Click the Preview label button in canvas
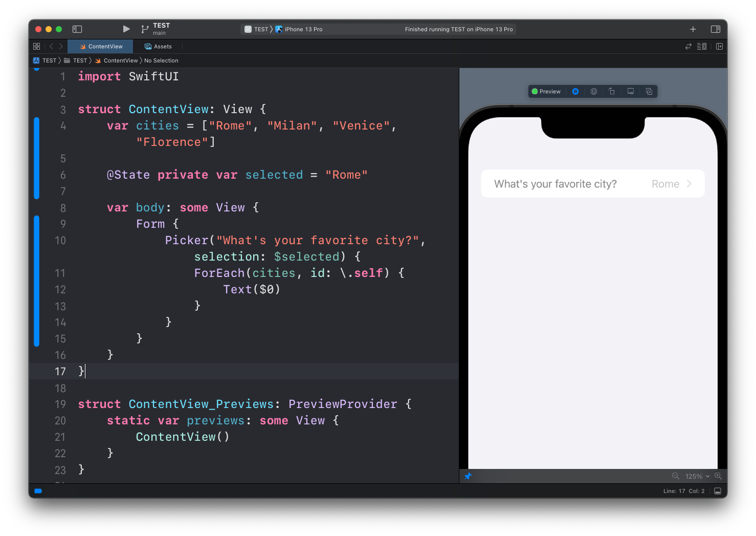This screenshot has height=536, width=756. [x=546, y=91]
